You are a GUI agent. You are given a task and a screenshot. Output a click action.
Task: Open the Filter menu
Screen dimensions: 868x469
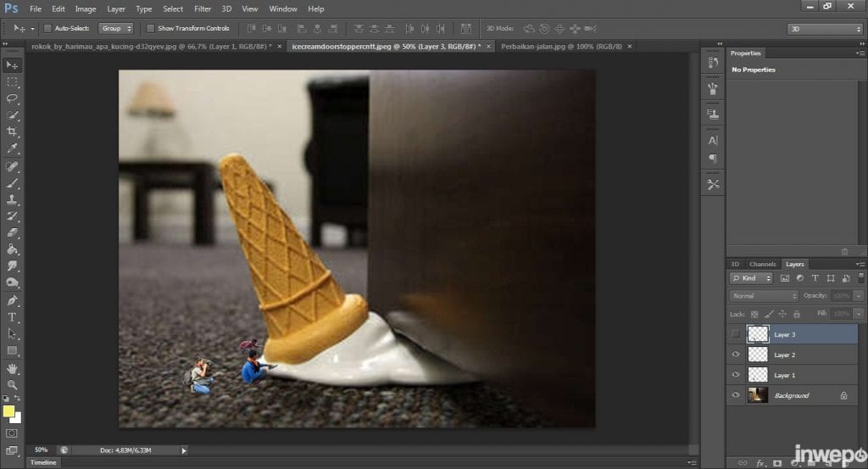(203, 8)
